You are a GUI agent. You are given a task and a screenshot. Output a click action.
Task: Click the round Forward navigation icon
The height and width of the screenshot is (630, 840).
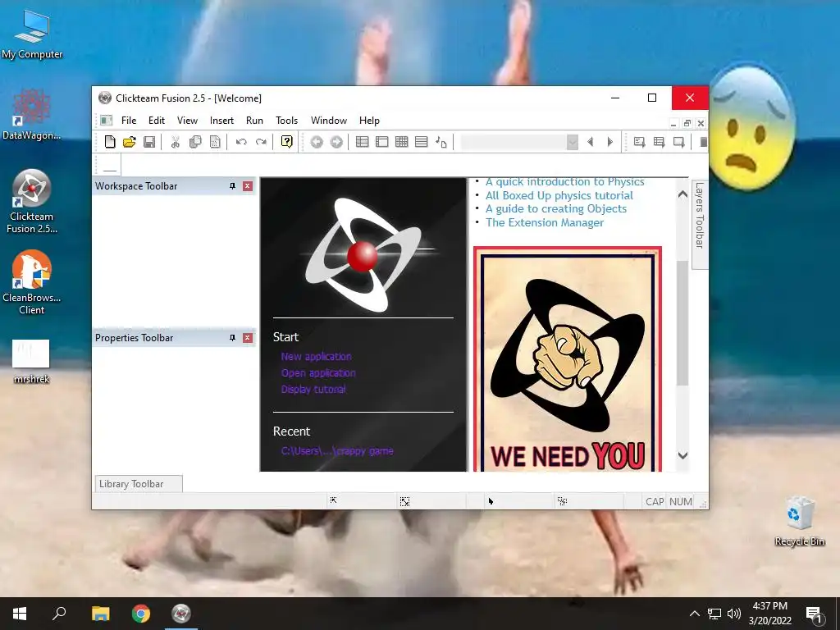(336, 142)
